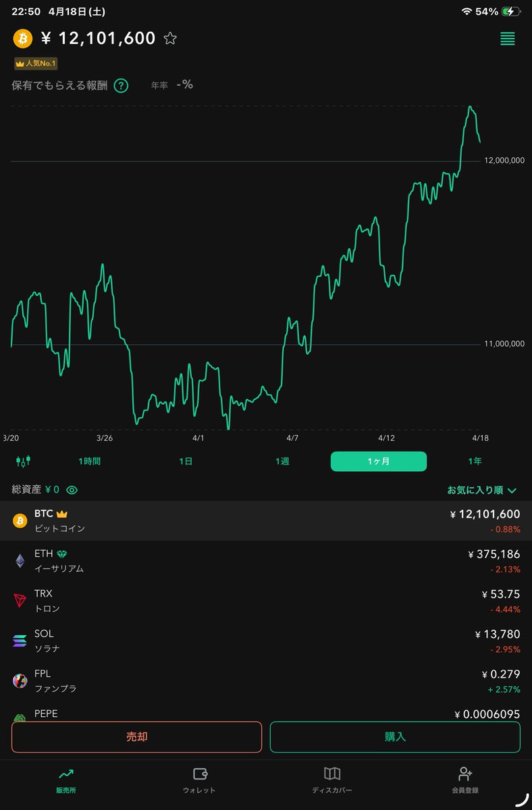Image resolution: width=532 pixels, height=810 pixels.
Task: Tap the SOL price ¥ 13,780
Action: [x=498, y=634]
